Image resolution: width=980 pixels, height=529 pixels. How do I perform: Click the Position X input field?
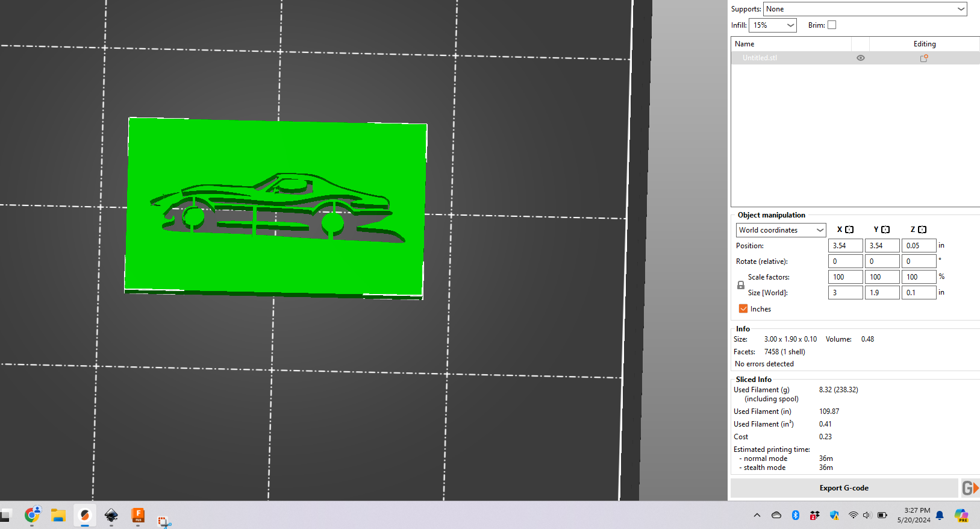846,246
